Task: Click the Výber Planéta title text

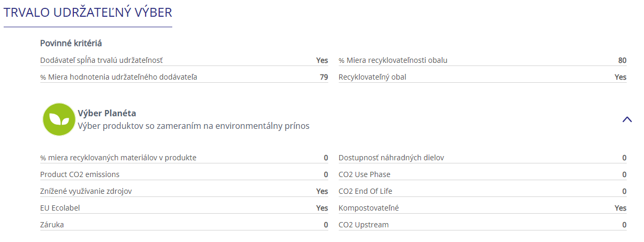Action: point(107,113)
